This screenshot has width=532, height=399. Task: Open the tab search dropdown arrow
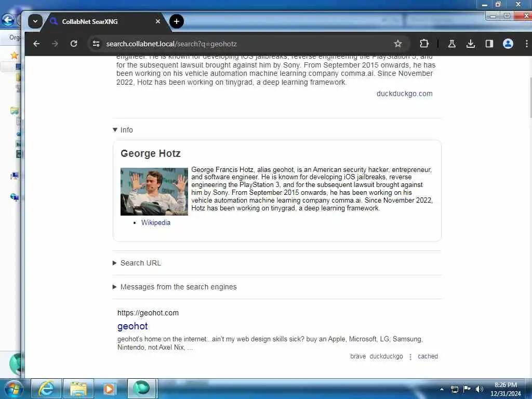tap(35, 21)
